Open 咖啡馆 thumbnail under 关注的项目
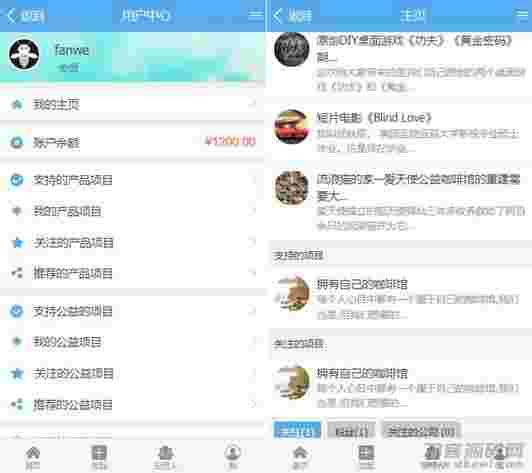The width and height of the screenshot is (532, 473). 292,383
